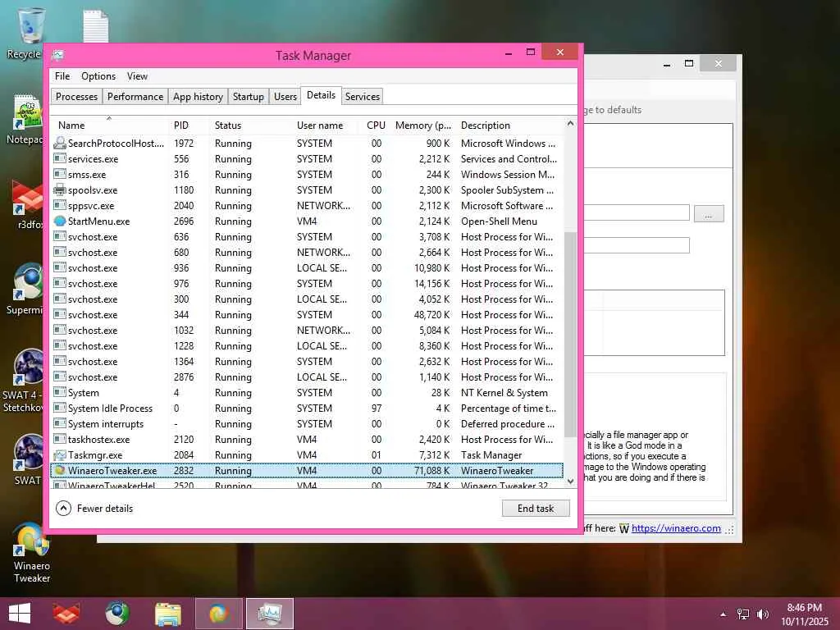Sort by the Memory column header

pos(423,126)
